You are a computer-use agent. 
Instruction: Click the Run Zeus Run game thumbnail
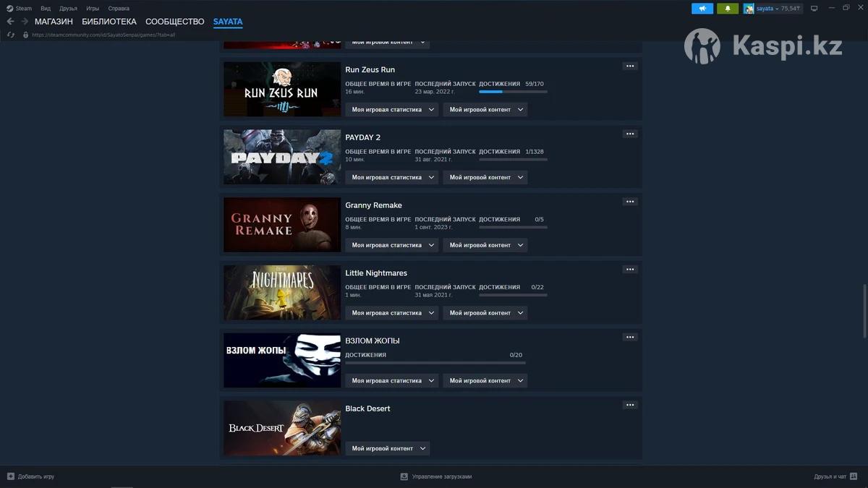point(282,89)
